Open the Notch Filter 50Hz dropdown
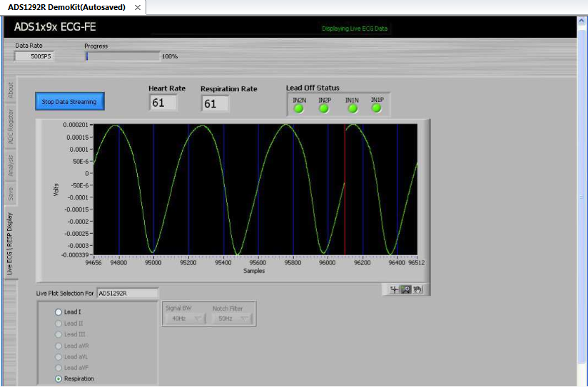Viewport: 588px width, 387px height. [x=232, y=319]
